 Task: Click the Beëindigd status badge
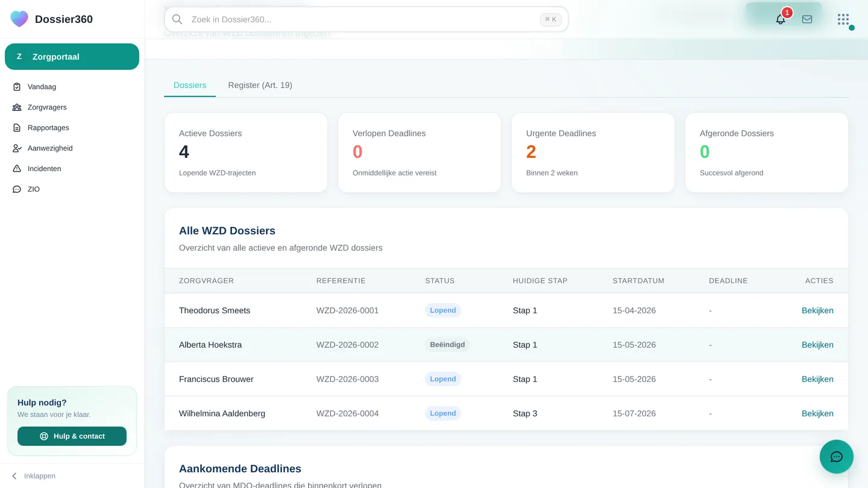(x=447, y=345)
